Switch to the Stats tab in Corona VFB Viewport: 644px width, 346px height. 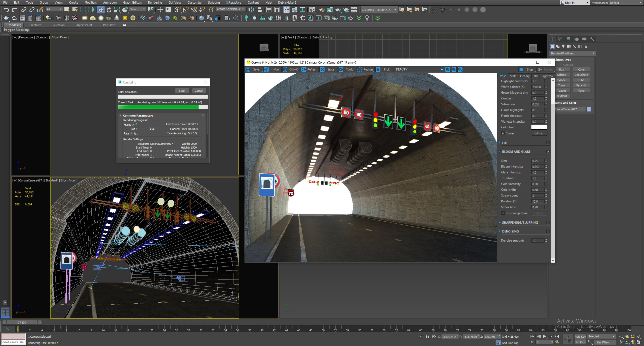click(513, 76)
